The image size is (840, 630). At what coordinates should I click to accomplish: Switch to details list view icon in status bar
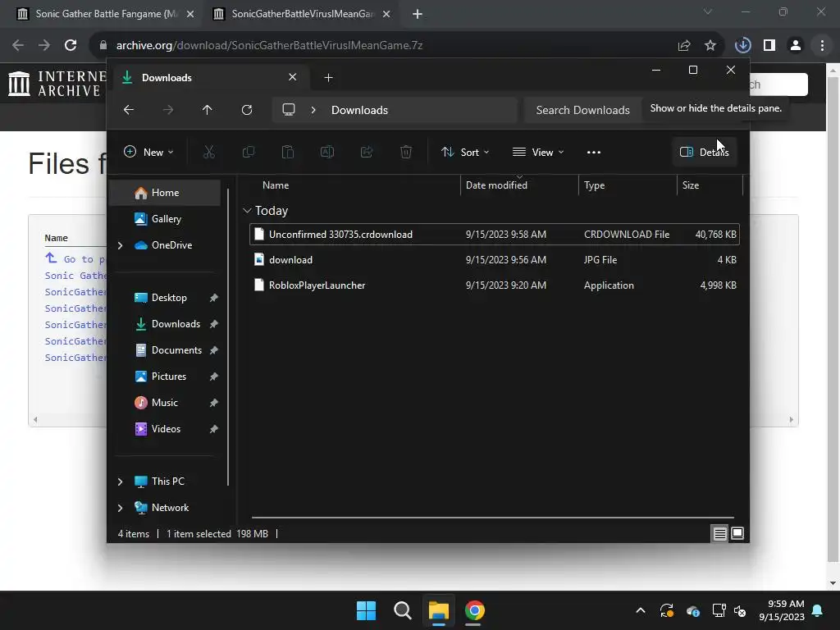719,533
